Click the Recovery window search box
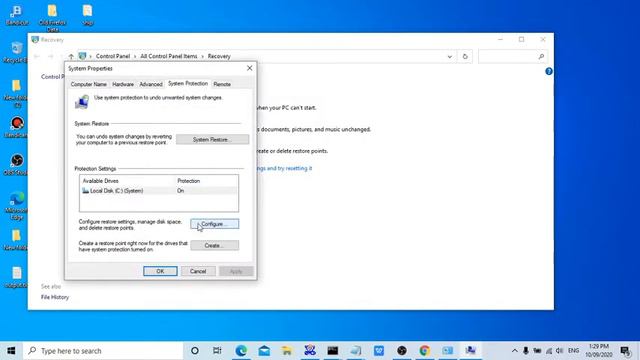 click(x=513, y=56)
